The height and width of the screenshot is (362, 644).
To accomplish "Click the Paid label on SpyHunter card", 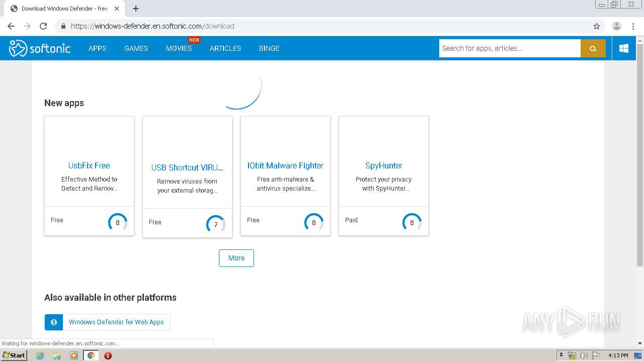I will (x=351, y=220).
